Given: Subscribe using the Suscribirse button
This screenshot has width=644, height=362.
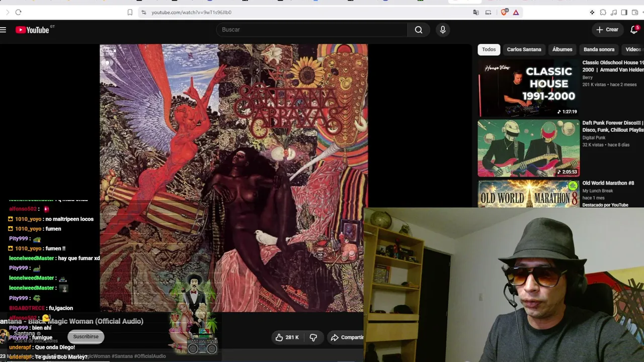Looking at the screenshot, I should pyautogui.click(x=86, y=336).
